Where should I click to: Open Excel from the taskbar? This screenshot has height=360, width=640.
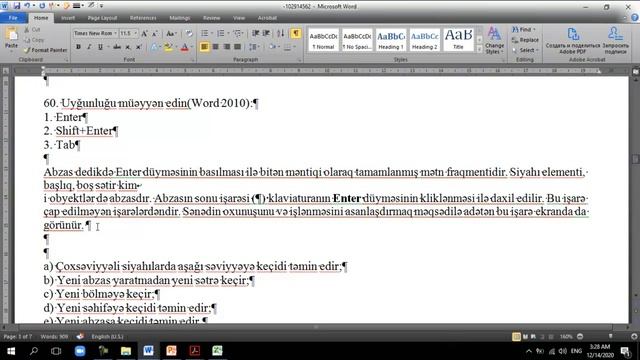pyautogui.click(x=217, y=351)
